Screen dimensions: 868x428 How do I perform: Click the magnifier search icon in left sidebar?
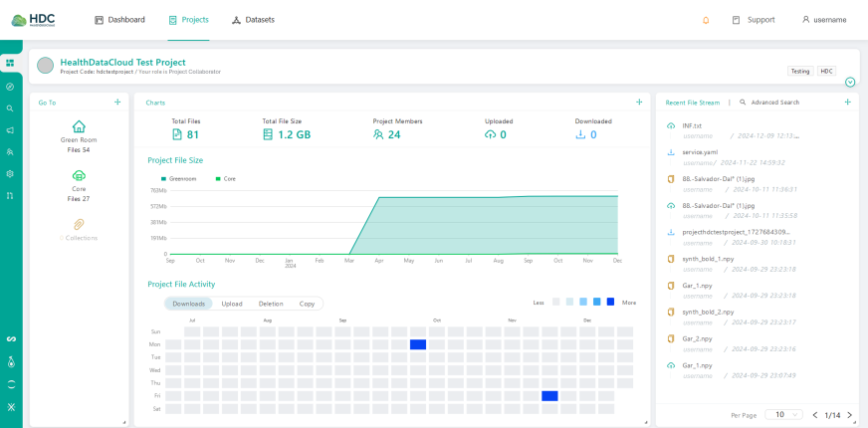tap(10, 108)
